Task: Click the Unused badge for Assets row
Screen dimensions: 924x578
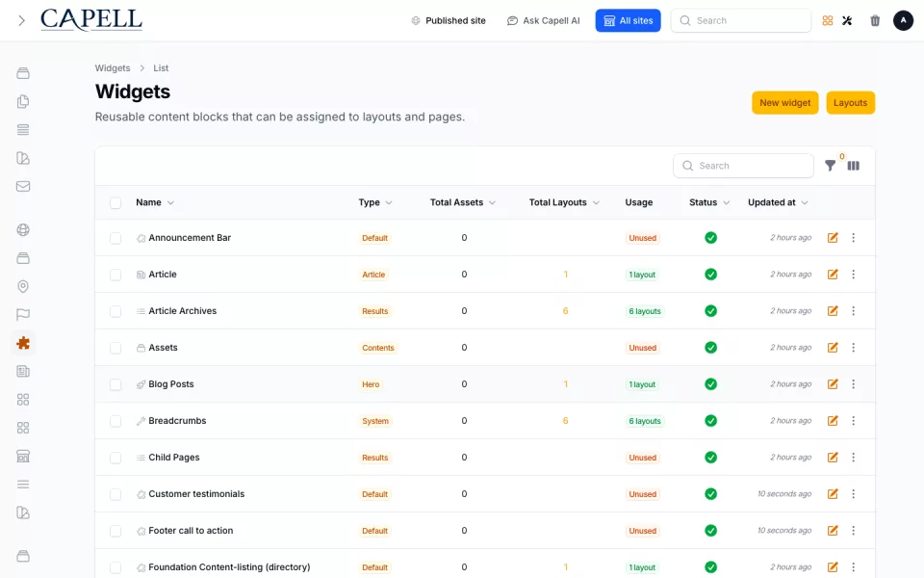Action: [x=642, y=348]
